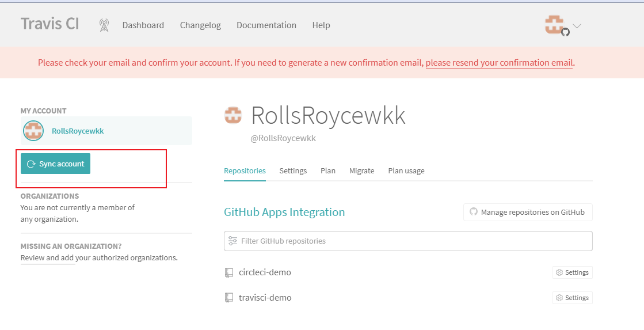Expand the profile dropdown chevron
Screen dimensions: 644x330
(577, 26)
